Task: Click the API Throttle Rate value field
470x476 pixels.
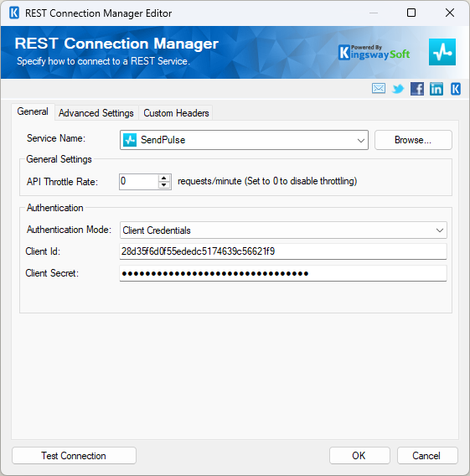Action: click(139, 182)
